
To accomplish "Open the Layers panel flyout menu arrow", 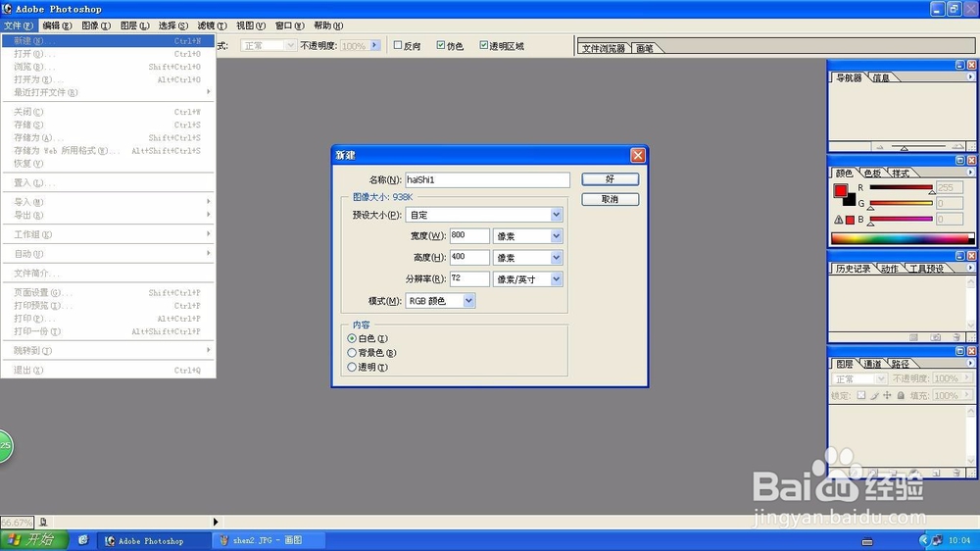I will [970, 363].
